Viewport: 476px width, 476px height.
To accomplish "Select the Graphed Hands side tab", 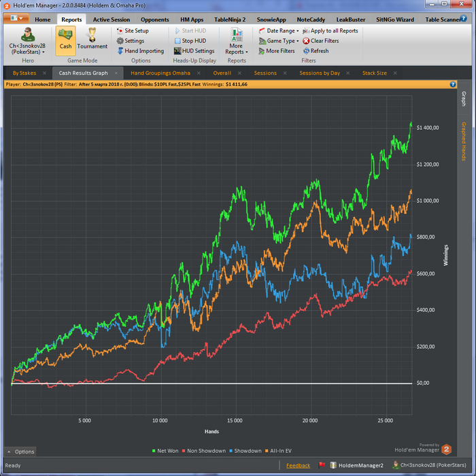I will (464, 141).
